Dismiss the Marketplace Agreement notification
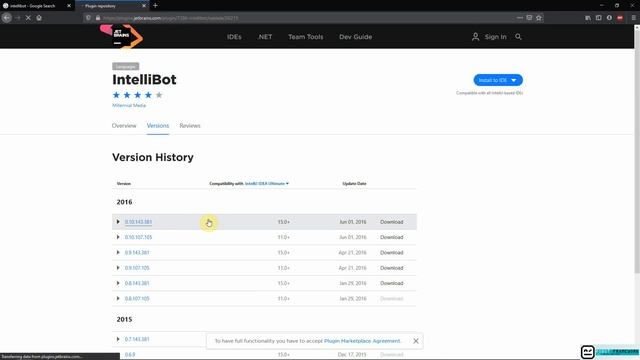 (x=416, y=341)
